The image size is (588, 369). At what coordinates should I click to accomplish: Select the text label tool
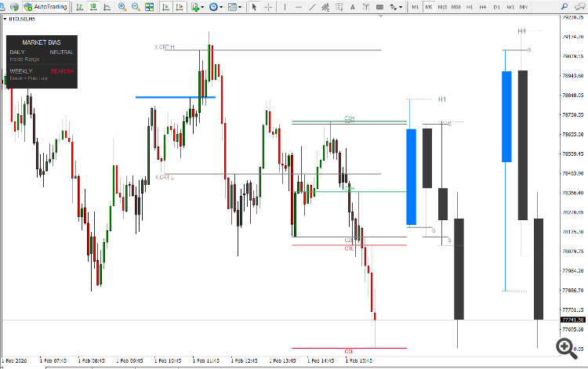366,7
